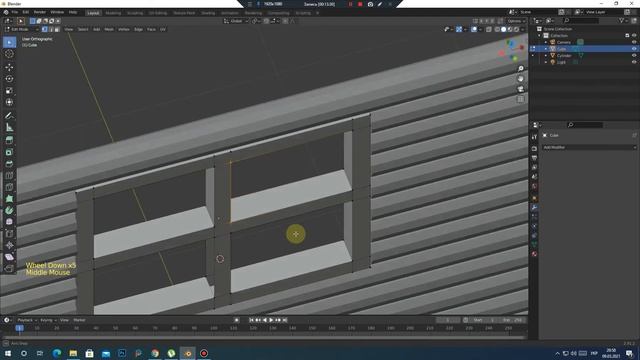
Task: Expand the Cylinder item in outliner
Action: [x=546, y=56]
